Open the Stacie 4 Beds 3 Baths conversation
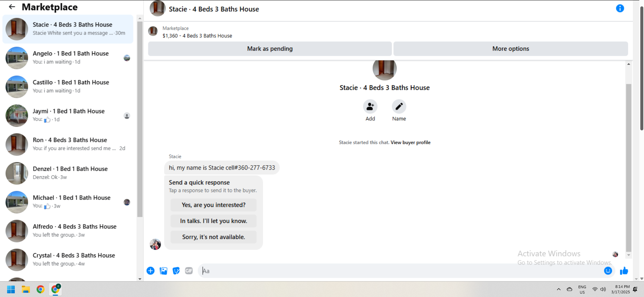644x297 pixels. (68, 29)
